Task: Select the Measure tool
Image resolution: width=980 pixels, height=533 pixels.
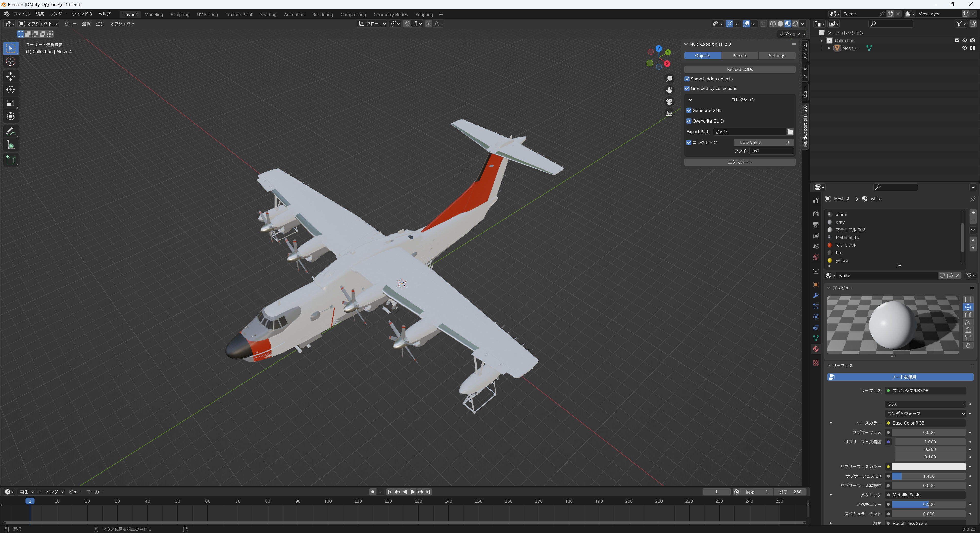Action: click(11, 145)
